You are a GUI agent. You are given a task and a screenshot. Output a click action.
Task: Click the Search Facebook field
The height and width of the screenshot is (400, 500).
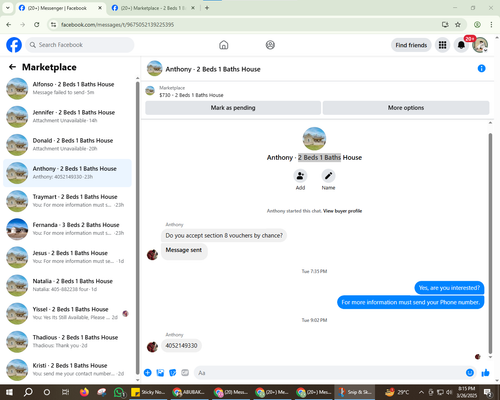pyautogui.click(x=80, y=45)
